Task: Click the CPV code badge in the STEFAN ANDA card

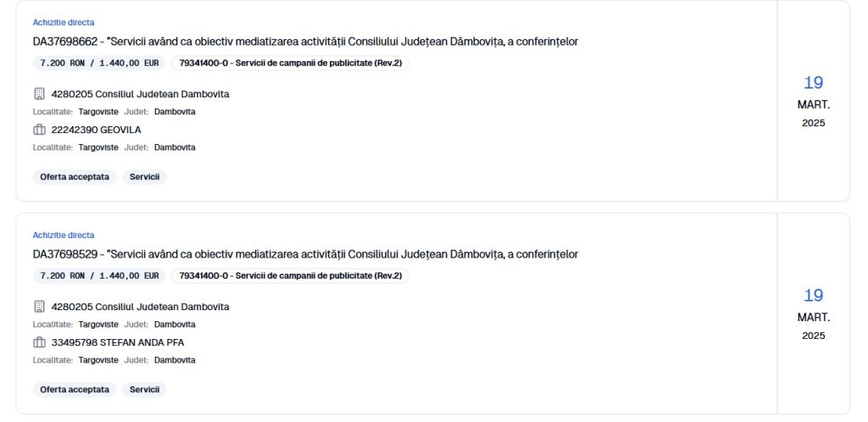Action: 290,275
